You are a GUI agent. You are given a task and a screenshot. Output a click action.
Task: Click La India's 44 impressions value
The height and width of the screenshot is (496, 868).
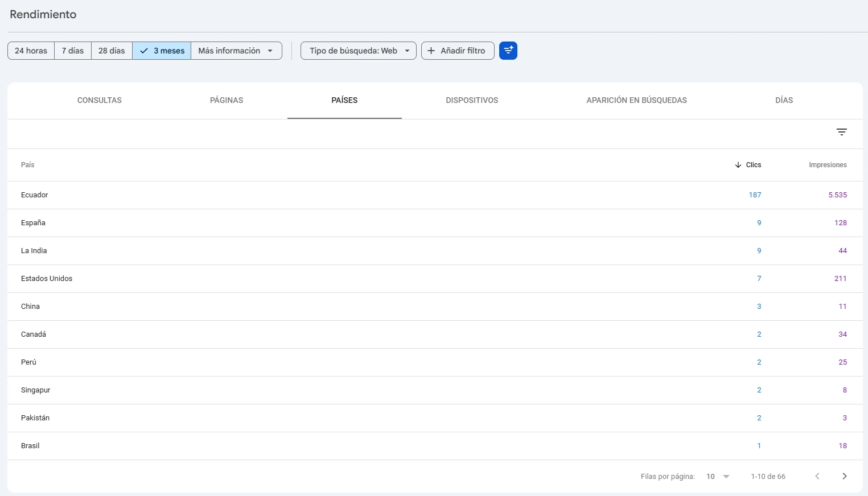click(x=843, y=251)
